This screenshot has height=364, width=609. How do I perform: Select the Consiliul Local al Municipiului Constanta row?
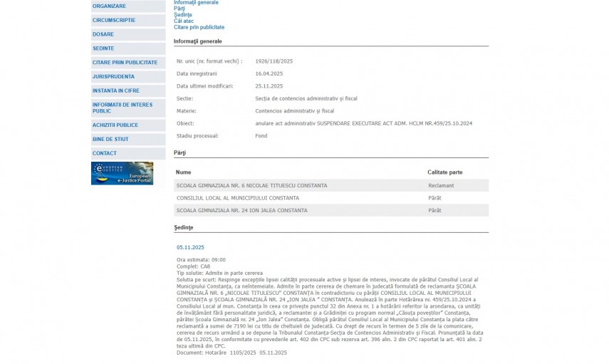coord(237,198)
